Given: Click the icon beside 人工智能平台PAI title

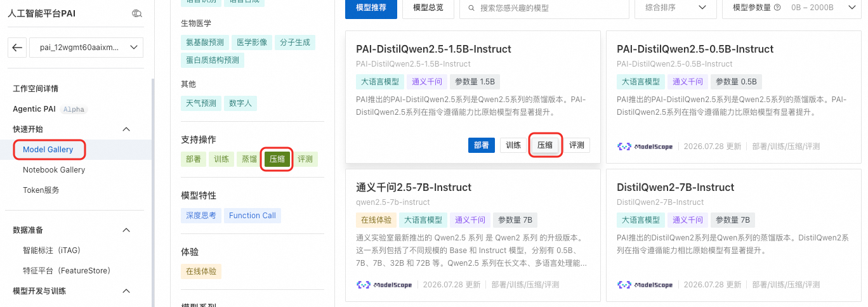Looking at the screenshot, I should [x=137, y=13].
